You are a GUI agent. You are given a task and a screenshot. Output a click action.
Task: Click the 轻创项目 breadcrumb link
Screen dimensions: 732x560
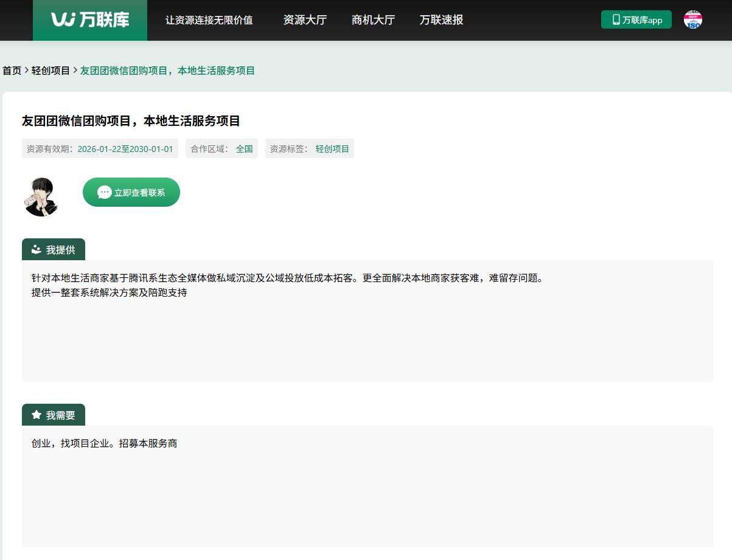coord(51,71)
